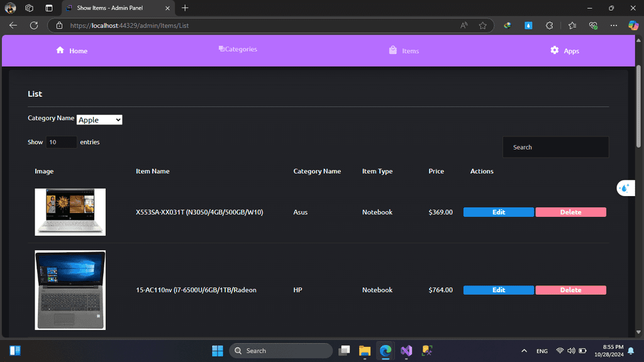Focus the table Search field
Image resolution: width=644 pixels, height=362 pixels.
pyautogui.click(x=556, y=147)
